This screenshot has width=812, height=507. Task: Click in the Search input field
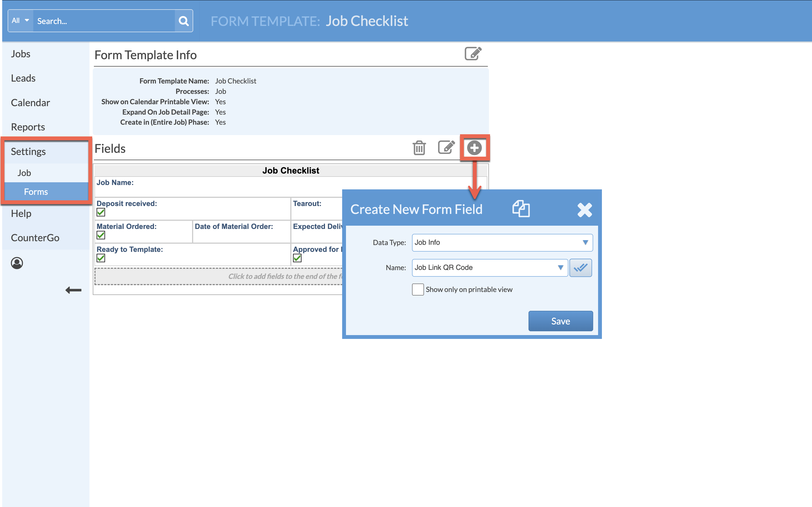[104, 21]
